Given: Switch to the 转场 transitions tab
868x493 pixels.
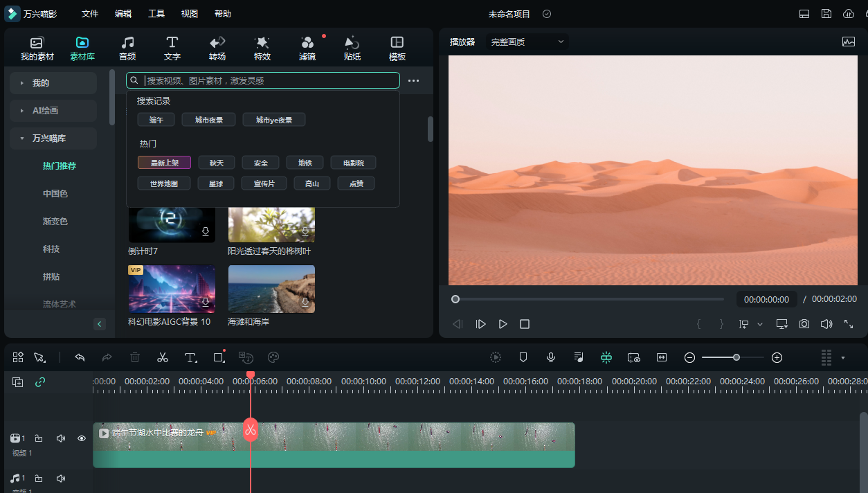Looking at the screenshot, I should tap(217, 48).
